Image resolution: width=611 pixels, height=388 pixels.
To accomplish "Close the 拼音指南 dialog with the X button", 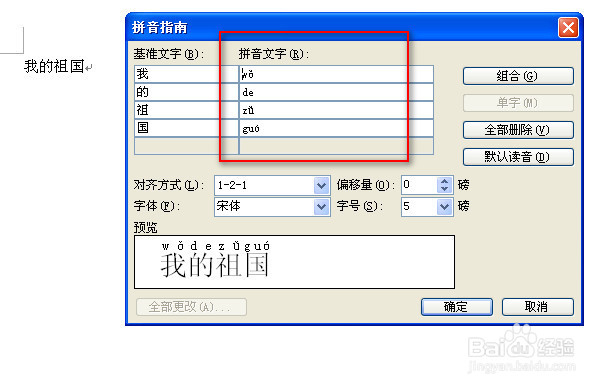I will (x=568, y=28).
